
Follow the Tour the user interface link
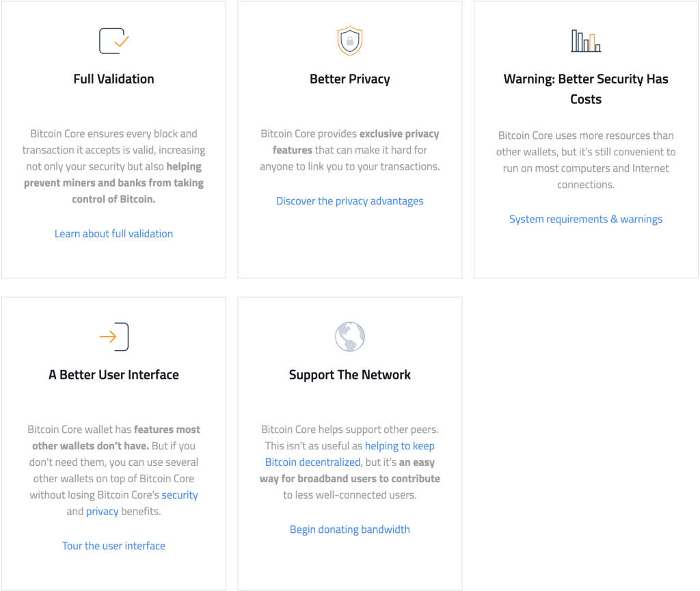tap(114, 546)
